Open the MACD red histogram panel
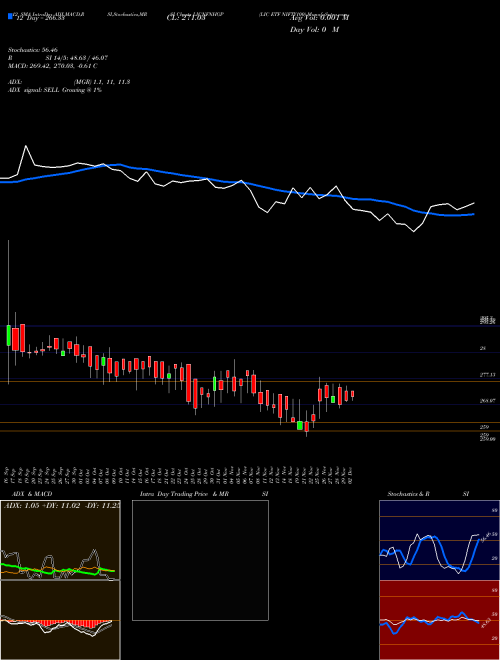Screen dimensions: 500x660 click(x=60, y=620)
